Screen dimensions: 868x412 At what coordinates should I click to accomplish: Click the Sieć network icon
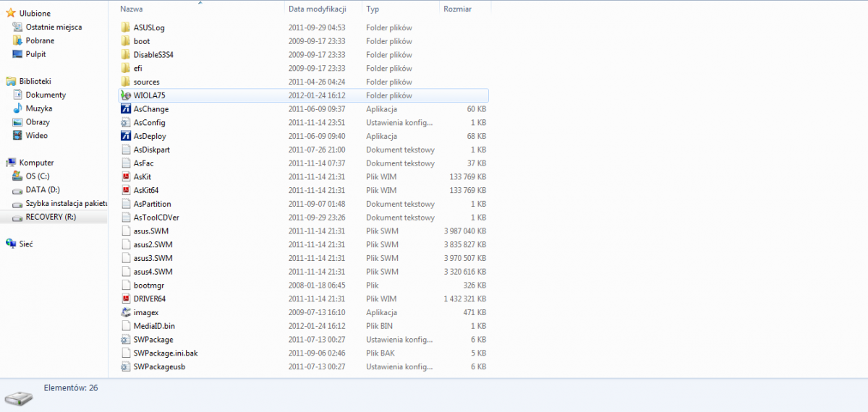pos(11,244)
